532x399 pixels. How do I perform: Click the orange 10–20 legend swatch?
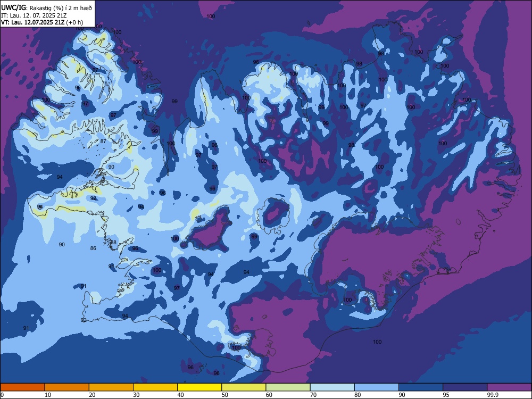[67, 387]
